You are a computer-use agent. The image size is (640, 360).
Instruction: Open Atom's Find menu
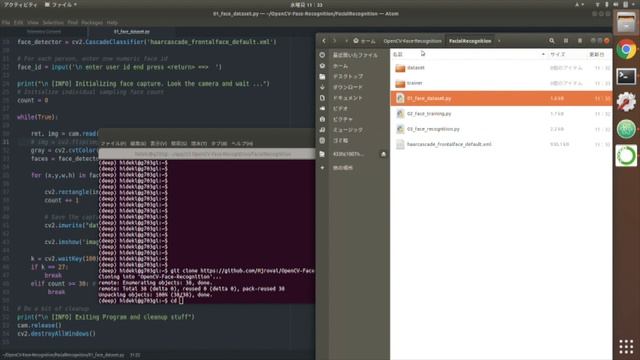tap(73, 22)
